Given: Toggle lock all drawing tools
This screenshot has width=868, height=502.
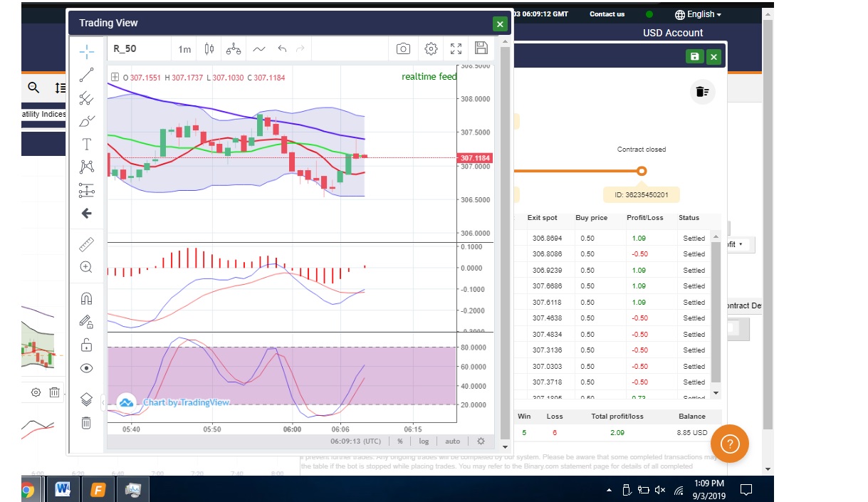Looking at the screenshot, I should [86, 345].
